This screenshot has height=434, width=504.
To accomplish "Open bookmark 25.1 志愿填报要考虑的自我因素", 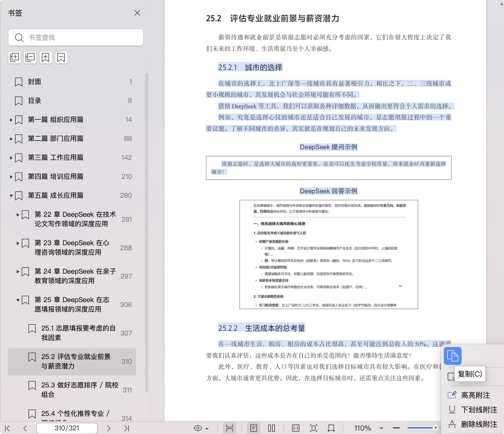I will click(78, 333).
